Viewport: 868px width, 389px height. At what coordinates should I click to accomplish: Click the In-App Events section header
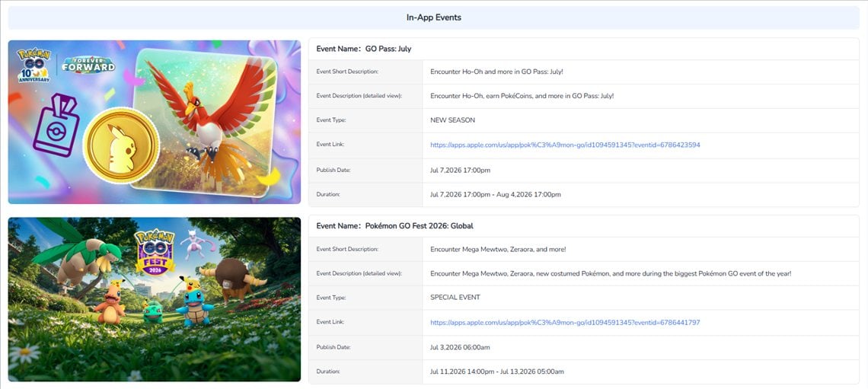pos(434,18)
